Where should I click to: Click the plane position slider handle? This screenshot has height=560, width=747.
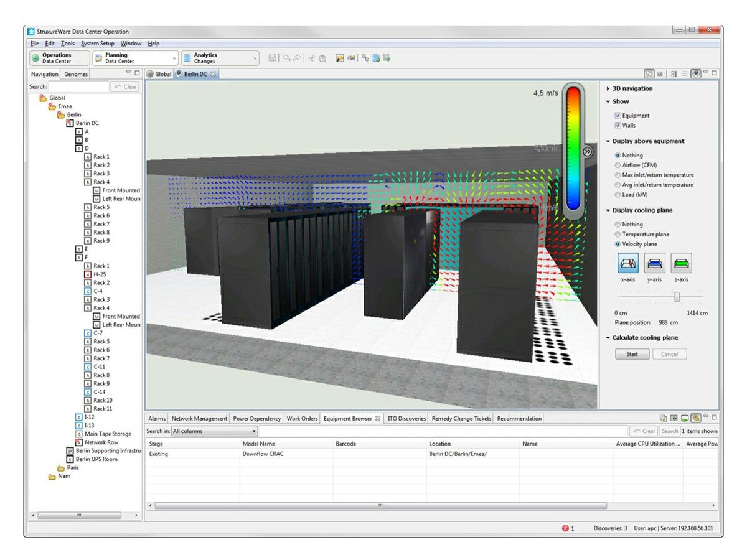pos(677,297)
